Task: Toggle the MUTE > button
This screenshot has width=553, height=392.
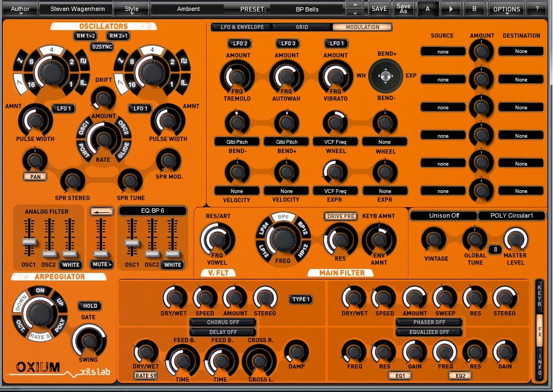Action: coord(102,265)
